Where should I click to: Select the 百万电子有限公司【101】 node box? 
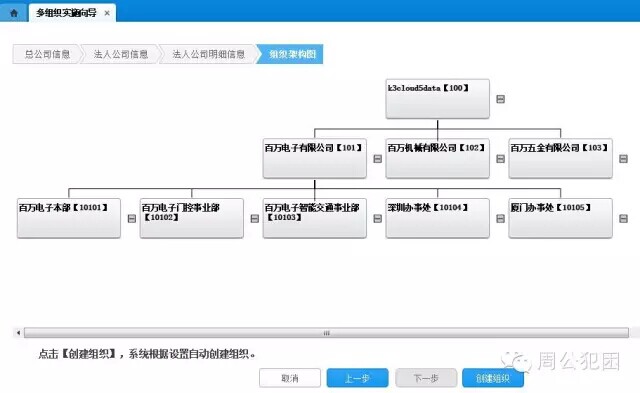(x=315, y=158)
